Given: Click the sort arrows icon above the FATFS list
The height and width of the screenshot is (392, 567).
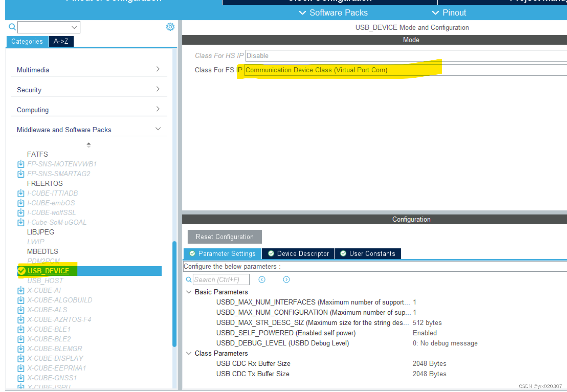Looking at the screenshot, I should pyautogui.click(x=89, y=145).
